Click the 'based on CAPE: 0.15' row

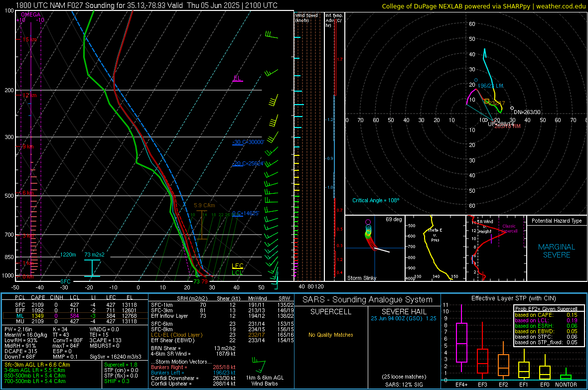546,315
